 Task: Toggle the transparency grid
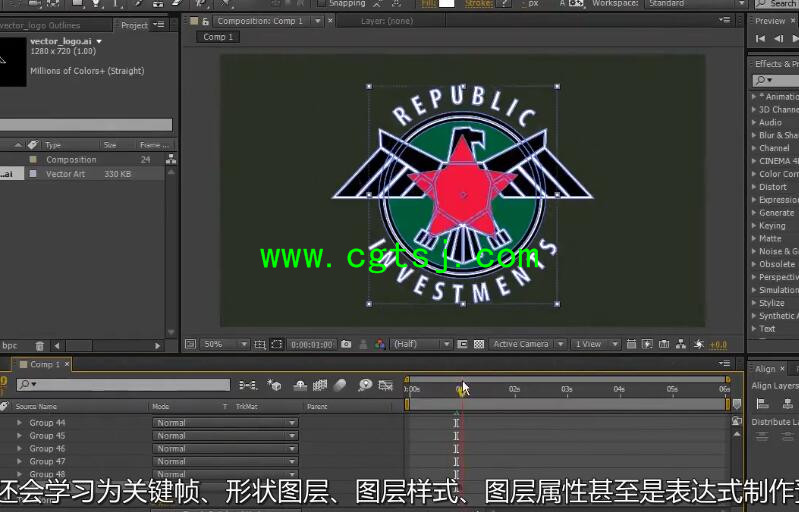pyautogui.click(x=479, y=344)
